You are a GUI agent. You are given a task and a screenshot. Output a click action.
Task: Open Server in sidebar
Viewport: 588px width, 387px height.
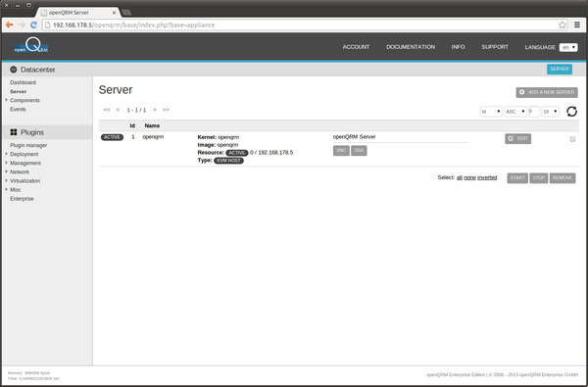18,91
